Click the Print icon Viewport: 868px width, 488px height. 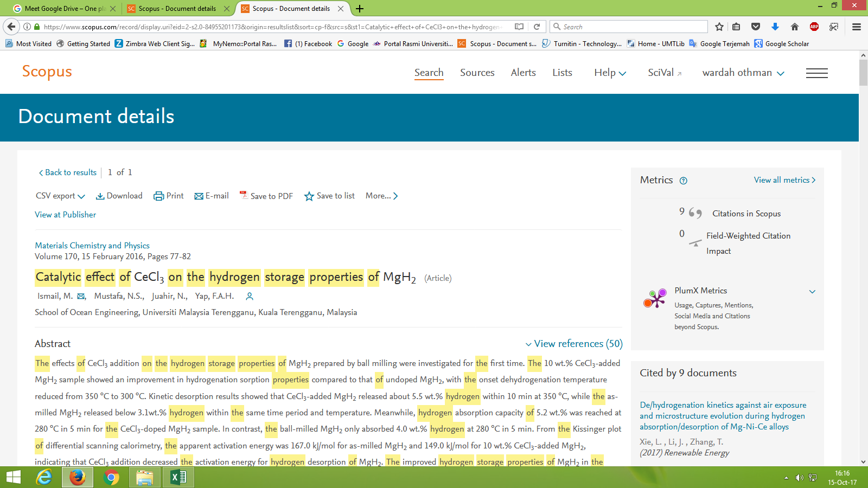click(x=158, y=196)
